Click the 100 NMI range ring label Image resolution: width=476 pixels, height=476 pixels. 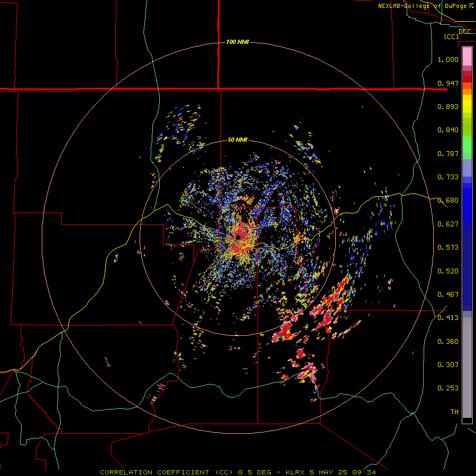[237, 42]
